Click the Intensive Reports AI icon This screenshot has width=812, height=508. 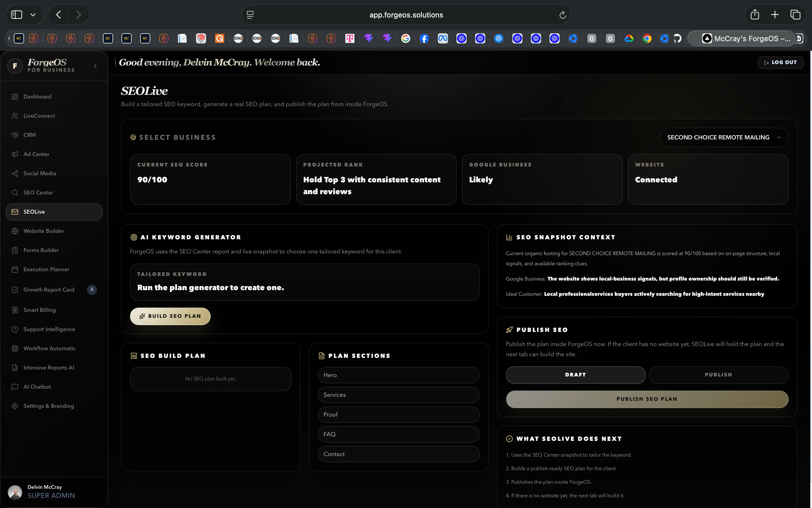coord(15,367)
